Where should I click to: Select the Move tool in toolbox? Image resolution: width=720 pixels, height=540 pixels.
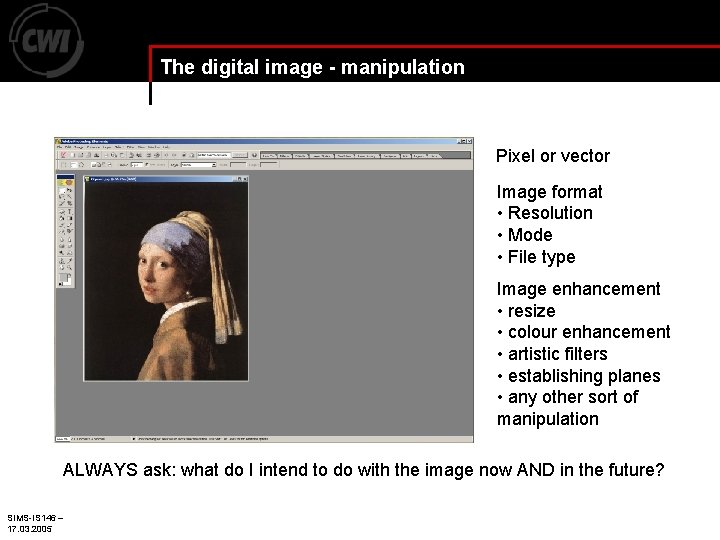70,190
